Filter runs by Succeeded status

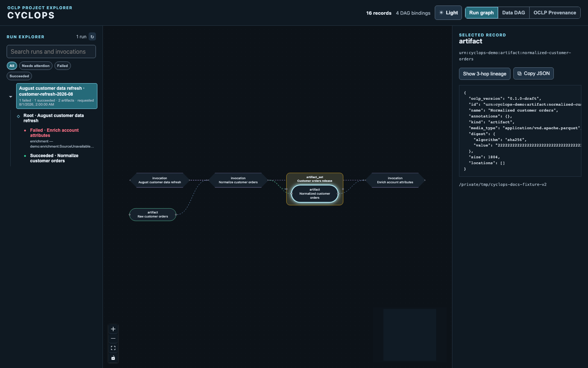click(x=19, y=76)
